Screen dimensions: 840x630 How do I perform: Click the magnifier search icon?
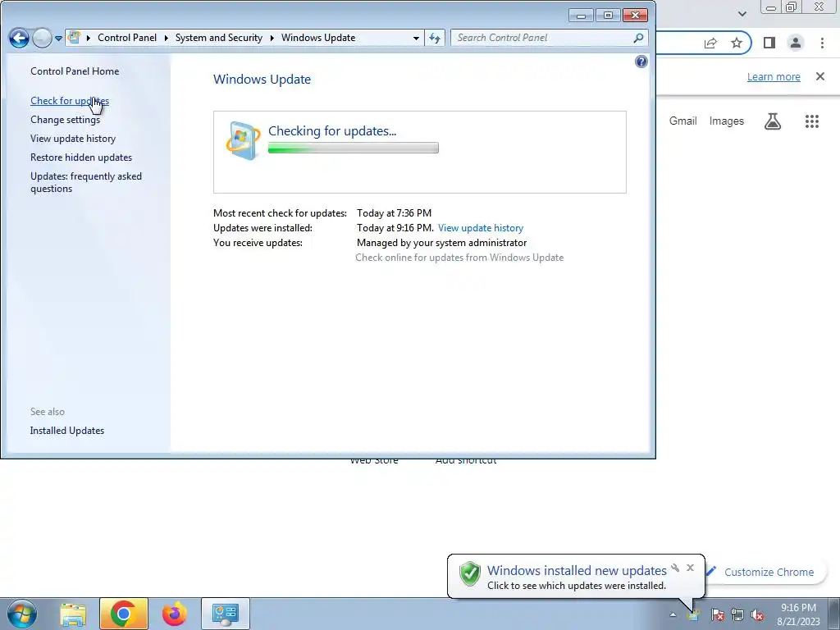tap(638, 38)
